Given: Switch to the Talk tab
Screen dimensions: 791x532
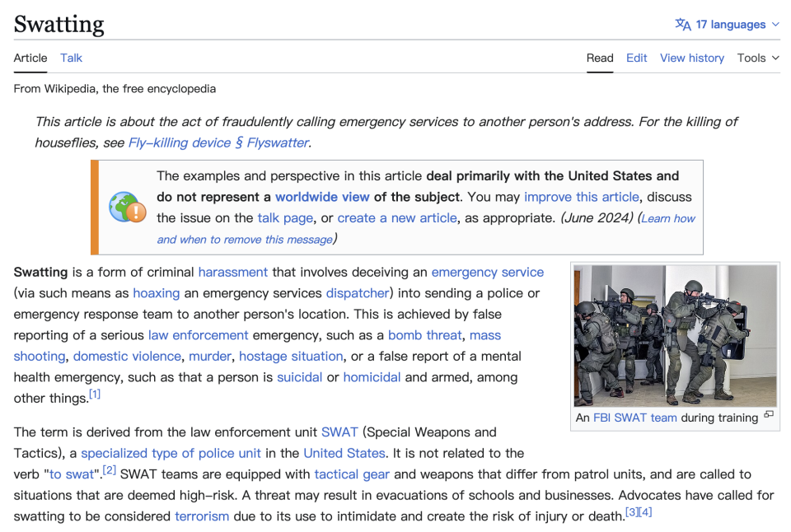Looking at the screenshot, I should coord(71,58).
